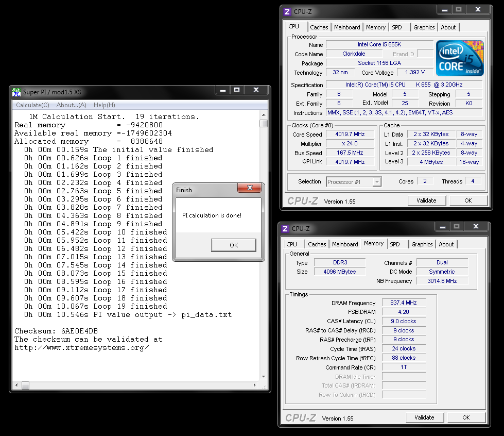The height and width of the screenshot is (436, 504).
Task: Click Super PI vertical scrollbar up arrow
Action: point(264,115)
